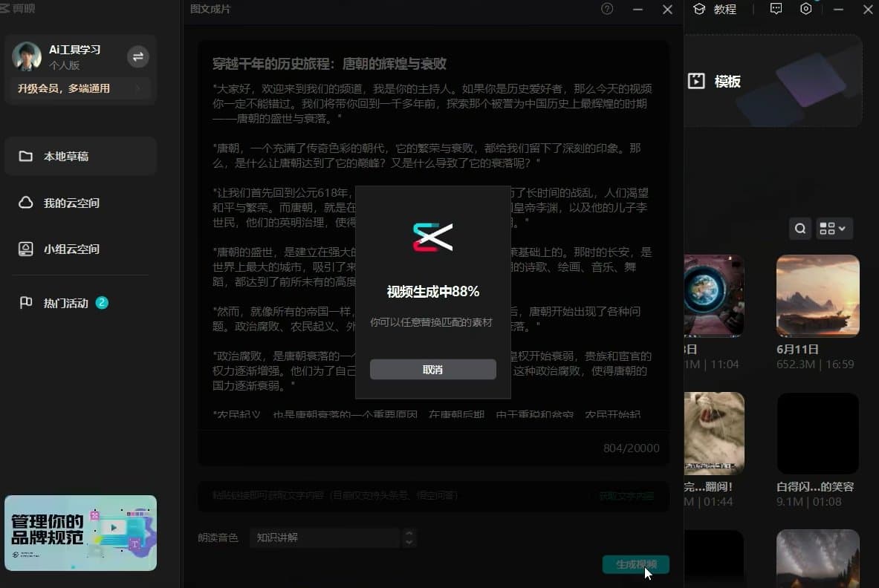Click the help question mark in 图文成片 dialog
Viewport: 879px width, 588px height.
coord(606,9)
